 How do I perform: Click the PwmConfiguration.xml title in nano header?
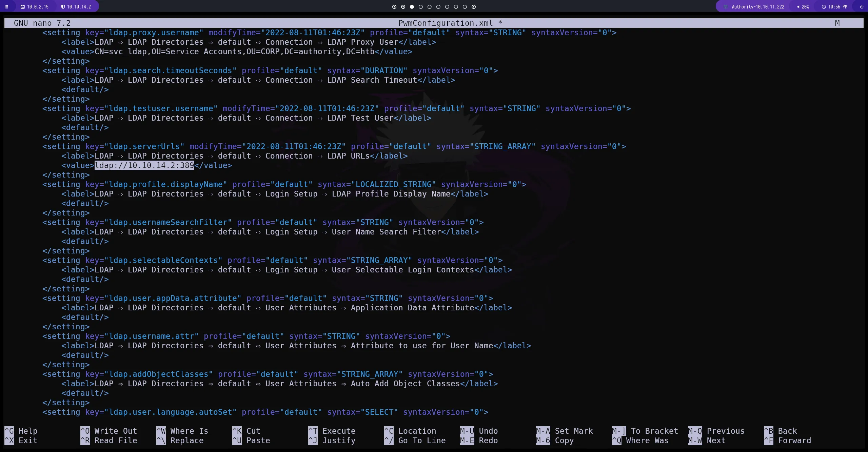(445, 23)
